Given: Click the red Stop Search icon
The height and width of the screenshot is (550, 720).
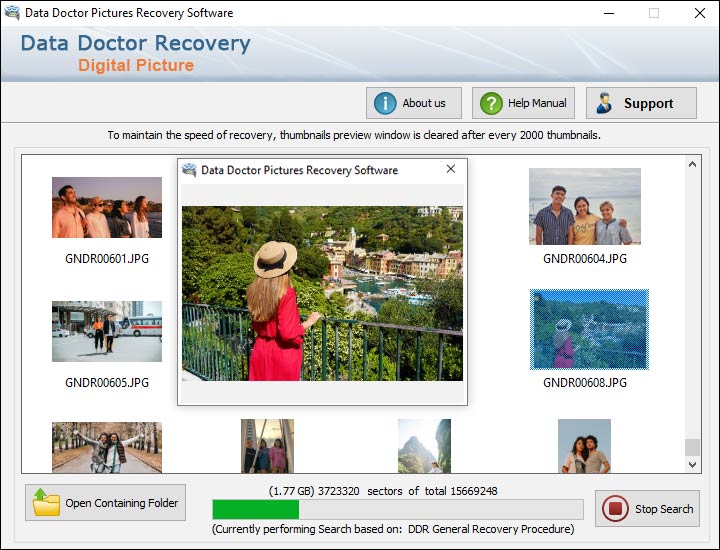Looking at the screenshot, I should (615, 509).
